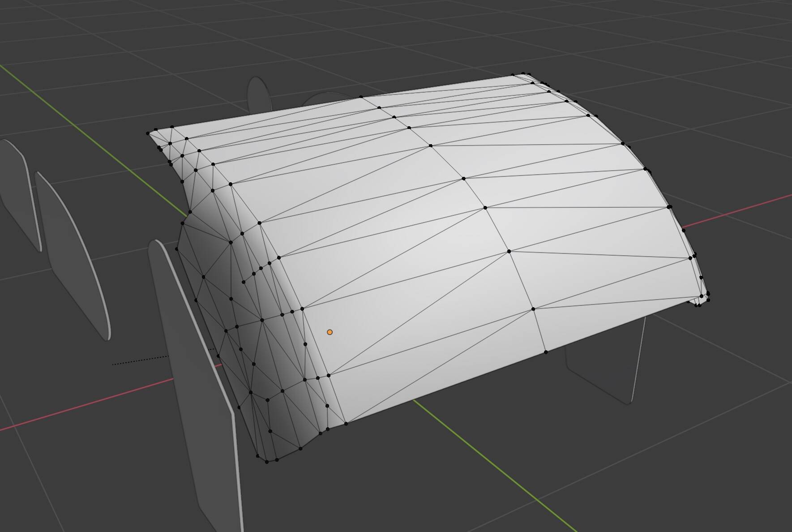The height and width of the screenshot is (532, 792).
Task: Select the orange highlighted vertex on the mesh
Action: 330,332
